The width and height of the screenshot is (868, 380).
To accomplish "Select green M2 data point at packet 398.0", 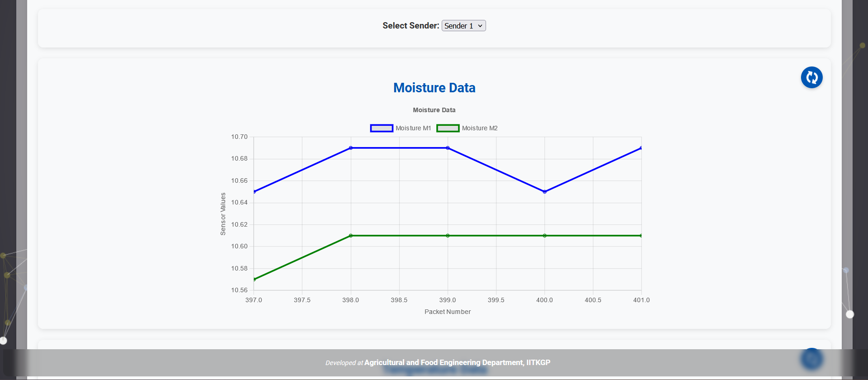I will tap(351, 236).
